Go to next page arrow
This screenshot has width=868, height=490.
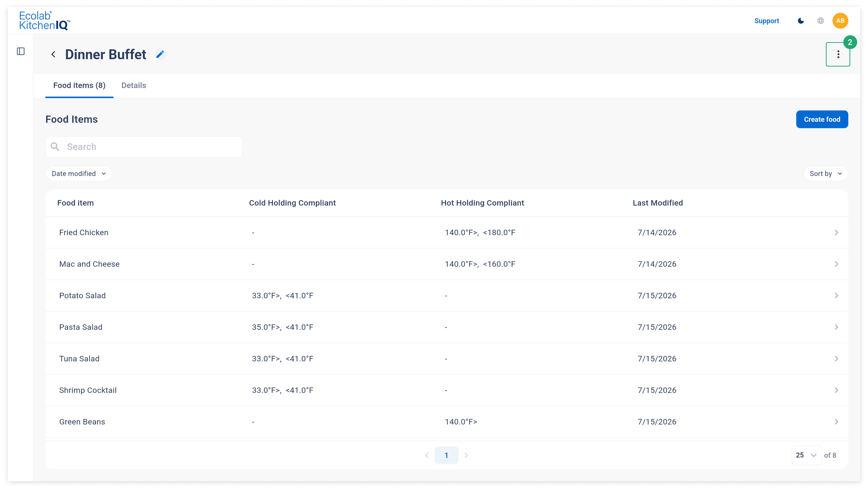[466, 455]
